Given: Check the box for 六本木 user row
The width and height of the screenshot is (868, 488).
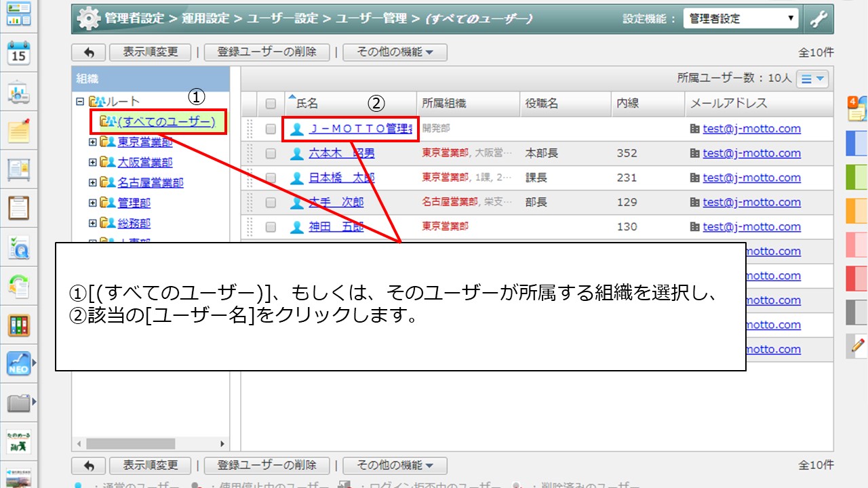Looking at the screenshot, I should click(271, 154).
